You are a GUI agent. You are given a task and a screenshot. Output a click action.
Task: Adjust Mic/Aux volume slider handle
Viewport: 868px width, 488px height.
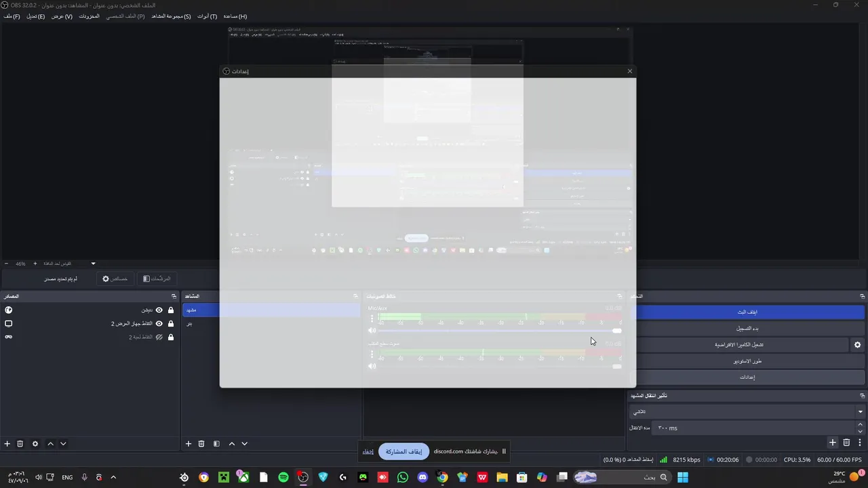coord(616,331)
